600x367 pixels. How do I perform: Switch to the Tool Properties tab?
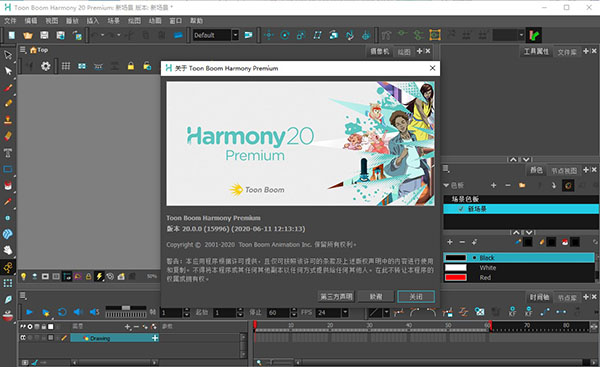[536, 51]
